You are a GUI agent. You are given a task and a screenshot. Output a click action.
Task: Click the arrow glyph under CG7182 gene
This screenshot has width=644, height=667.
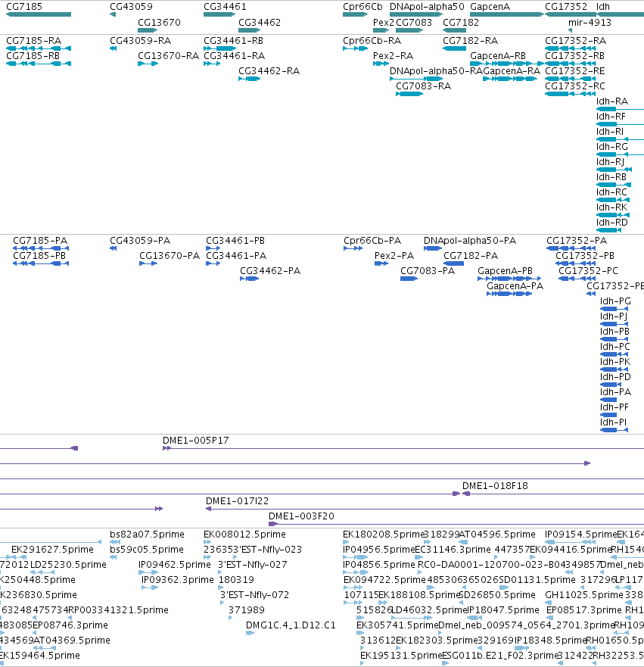point(454,30)
